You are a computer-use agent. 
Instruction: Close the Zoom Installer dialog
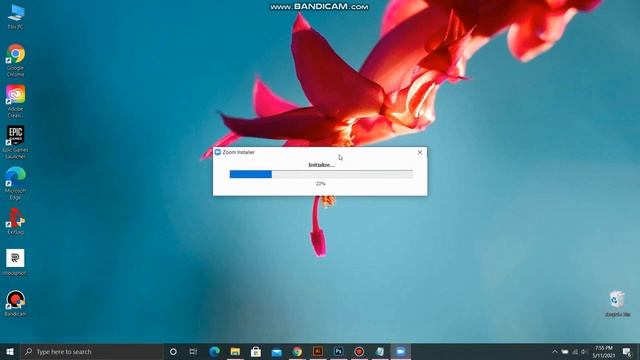point(420,152)
